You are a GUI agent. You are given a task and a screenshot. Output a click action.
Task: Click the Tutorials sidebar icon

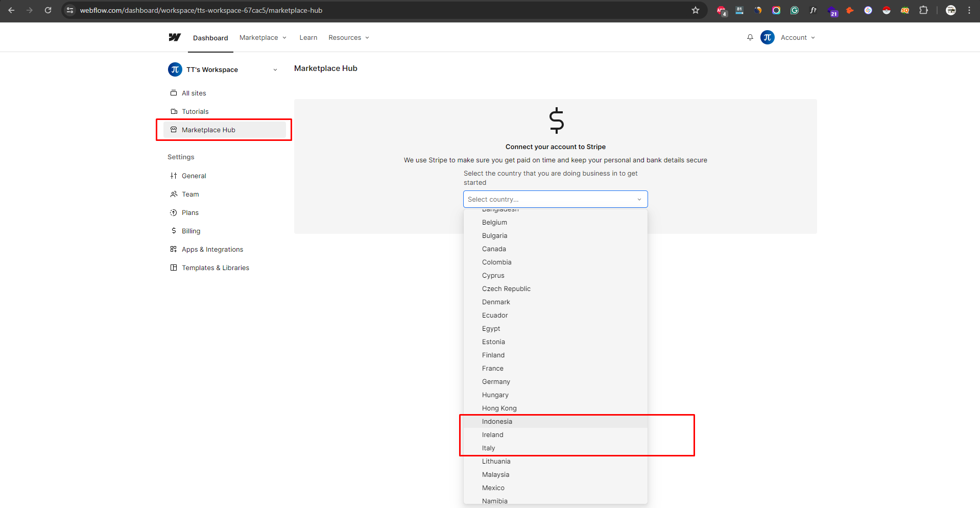174,111
